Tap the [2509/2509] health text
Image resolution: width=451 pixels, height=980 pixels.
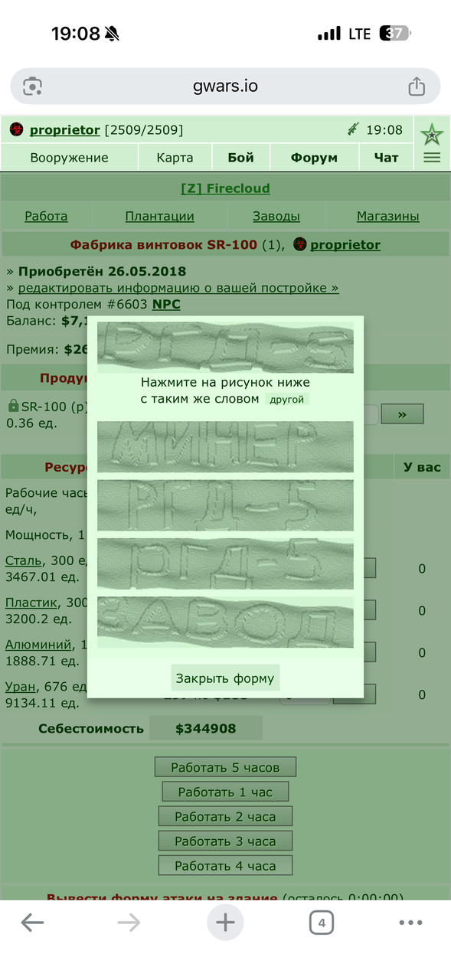point(143,130)
